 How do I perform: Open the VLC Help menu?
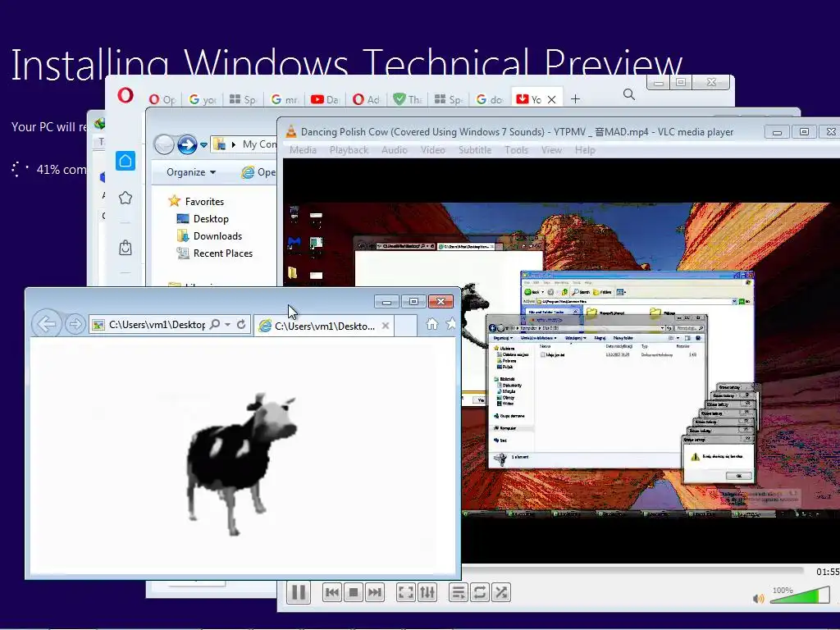coord(585,150)
